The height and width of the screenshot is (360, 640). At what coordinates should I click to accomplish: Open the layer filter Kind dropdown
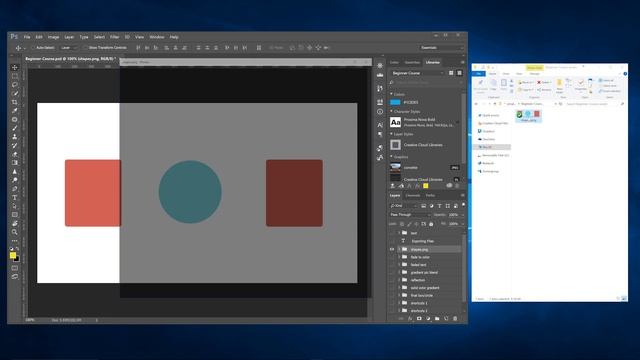tap(403, 206)
